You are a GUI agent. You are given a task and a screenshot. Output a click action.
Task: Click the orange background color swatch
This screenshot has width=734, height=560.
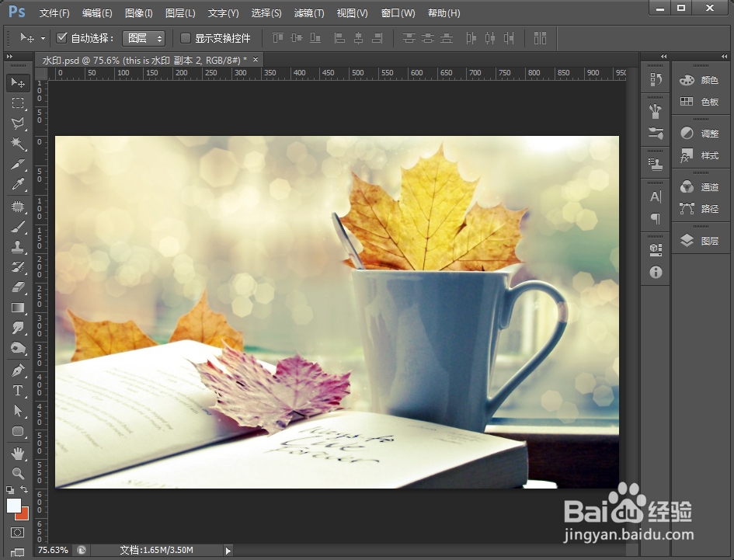tap(24, 516)
